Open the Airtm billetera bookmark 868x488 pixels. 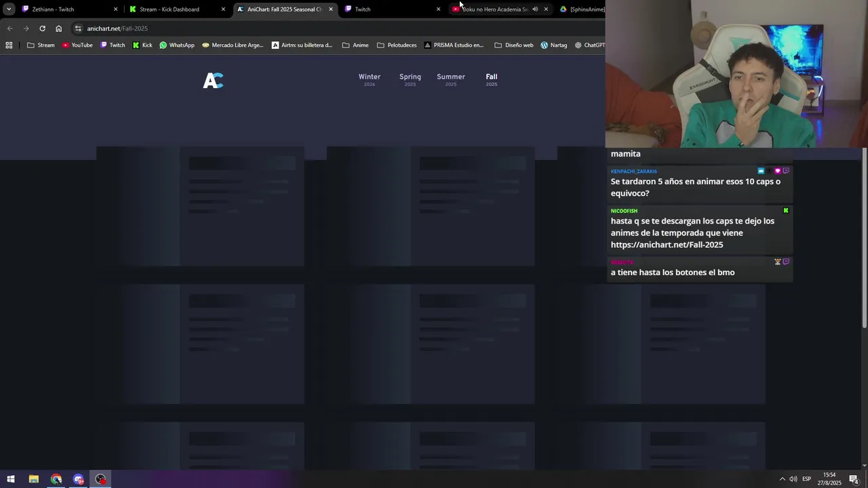[302, 45]
